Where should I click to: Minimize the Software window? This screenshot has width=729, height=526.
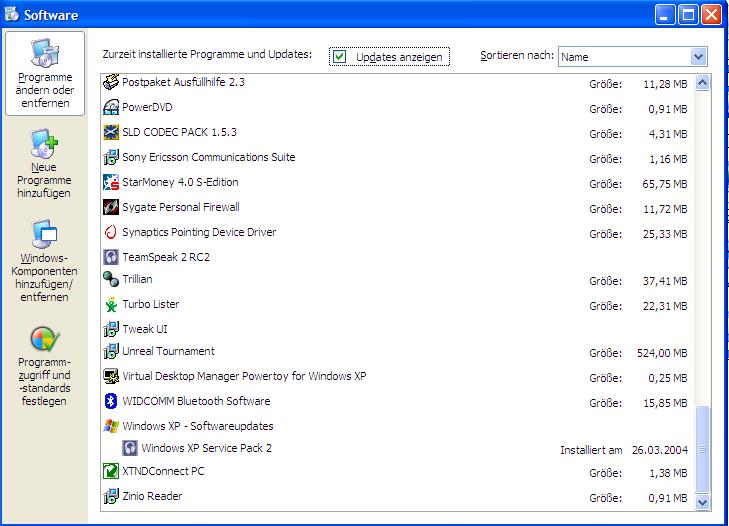pos(665,15)
